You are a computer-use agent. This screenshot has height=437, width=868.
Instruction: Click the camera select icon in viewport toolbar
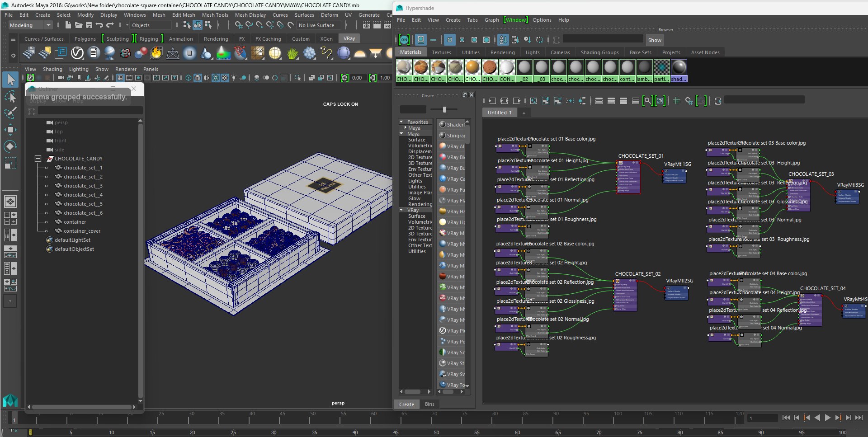click(x=61, y=78)
